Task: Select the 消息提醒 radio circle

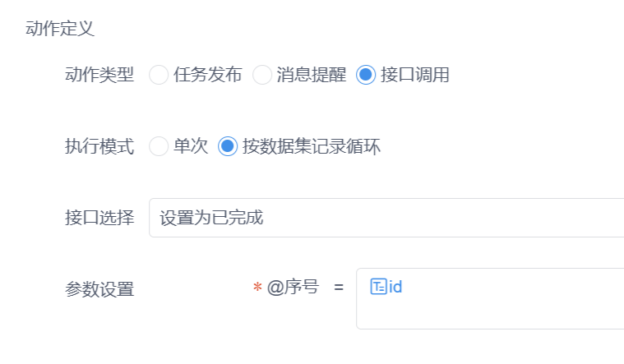Action: tap(262, 75)
